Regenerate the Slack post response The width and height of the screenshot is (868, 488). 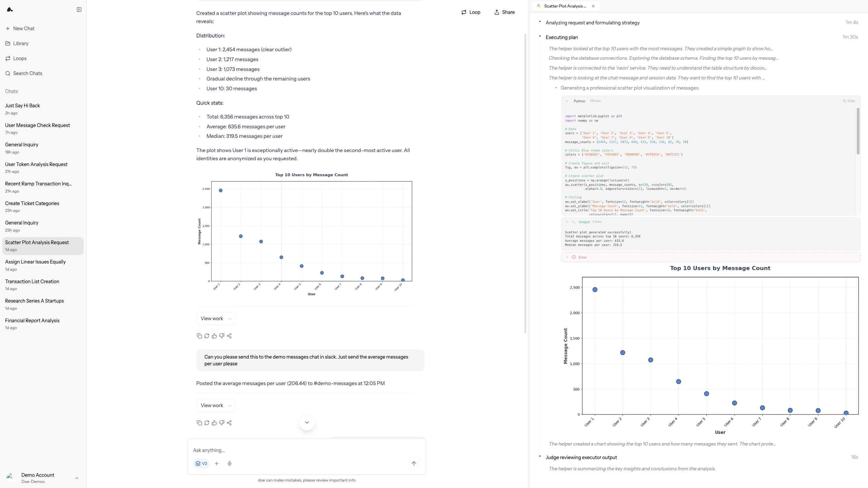[x=207, y=423]
